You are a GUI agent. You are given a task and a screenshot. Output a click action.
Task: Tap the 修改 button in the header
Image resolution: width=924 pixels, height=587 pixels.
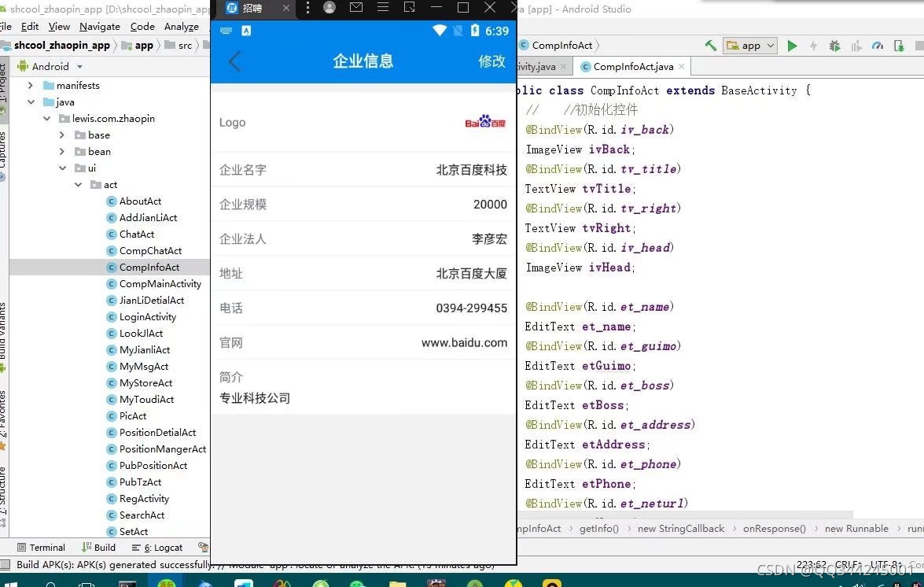coord(492,61)
